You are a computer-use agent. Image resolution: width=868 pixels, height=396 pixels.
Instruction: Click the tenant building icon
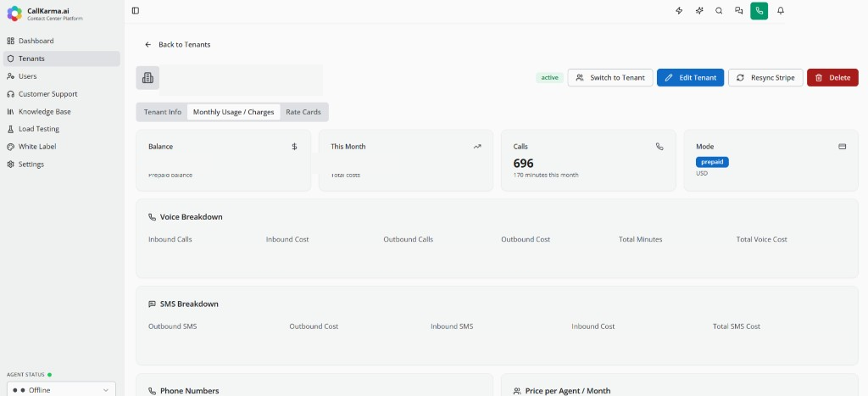147,77
